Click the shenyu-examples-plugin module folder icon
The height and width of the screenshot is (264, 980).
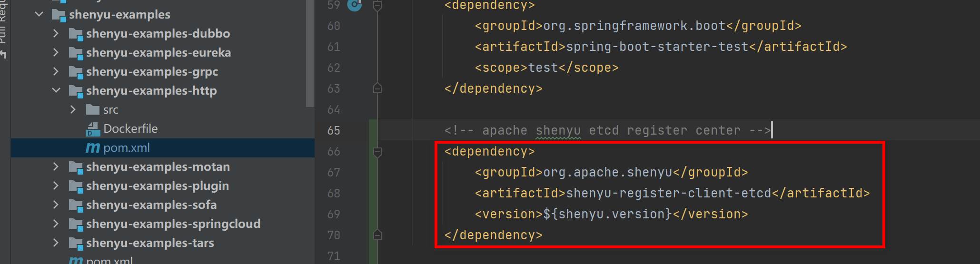(76, 186)
